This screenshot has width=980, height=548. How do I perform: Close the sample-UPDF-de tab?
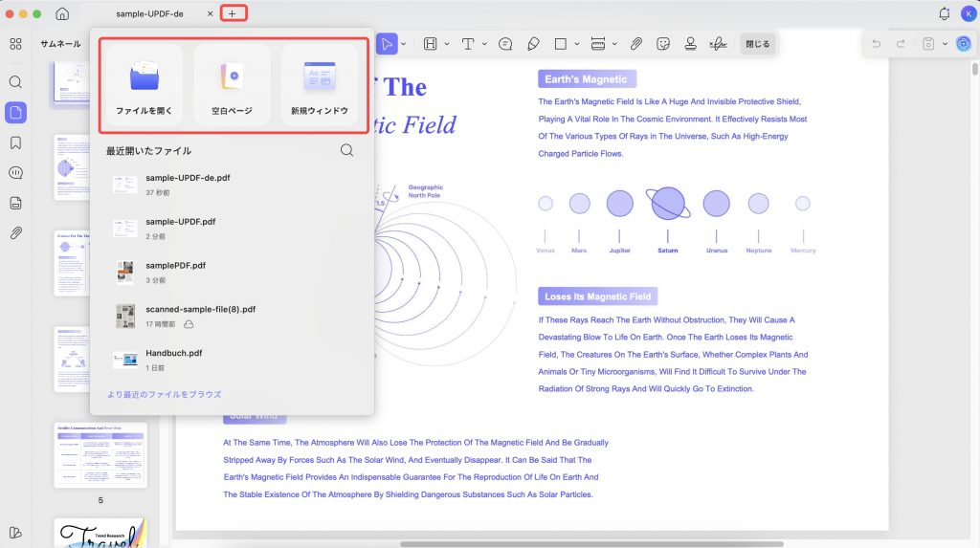coord(210,13)
